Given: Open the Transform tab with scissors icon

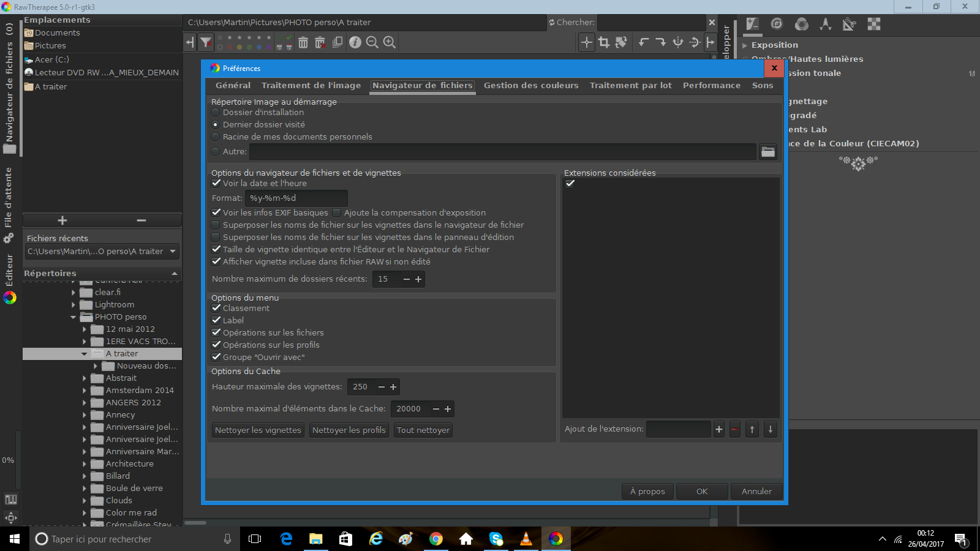Looking at the screenshot, I should coord(849,24).
